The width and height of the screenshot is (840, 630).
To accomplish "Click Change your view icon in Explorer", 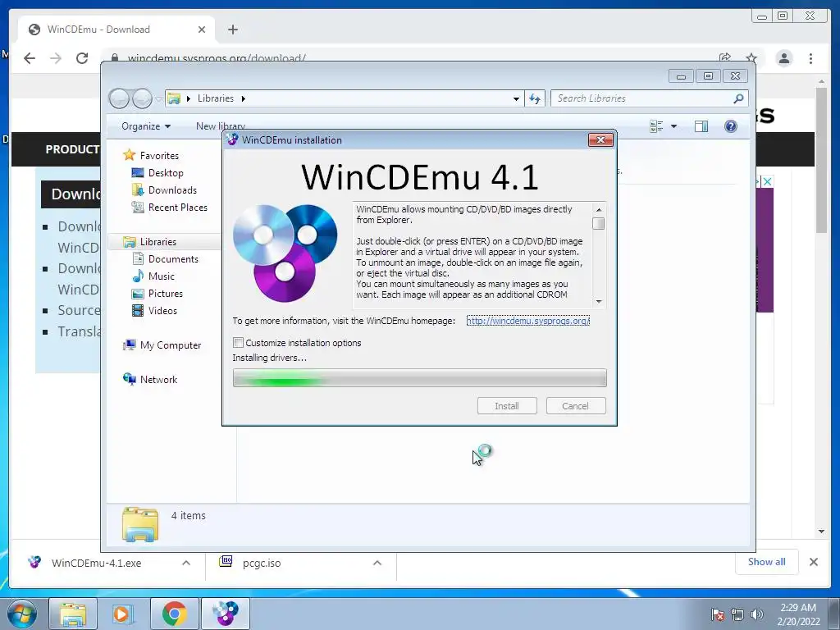I will pyautogui.click(x=656, y=126).
